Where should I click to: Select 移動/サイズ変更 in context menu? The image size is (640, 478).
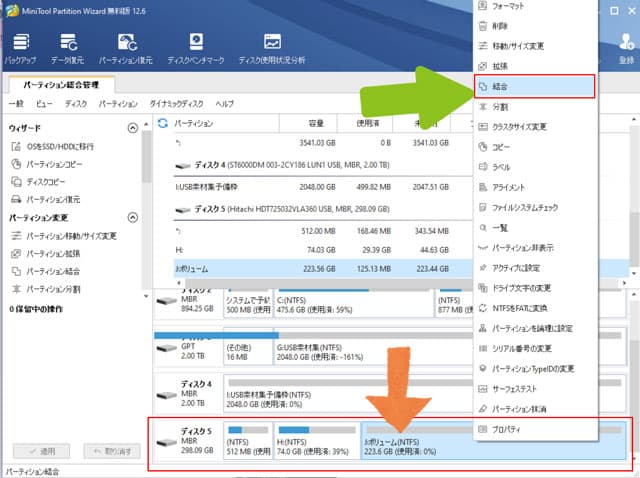(x=536, y=46)
